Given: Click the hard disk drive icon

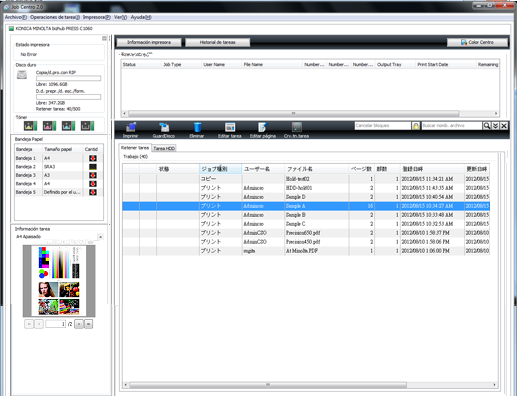Looking at the screenshot, I should coord(22,75).
